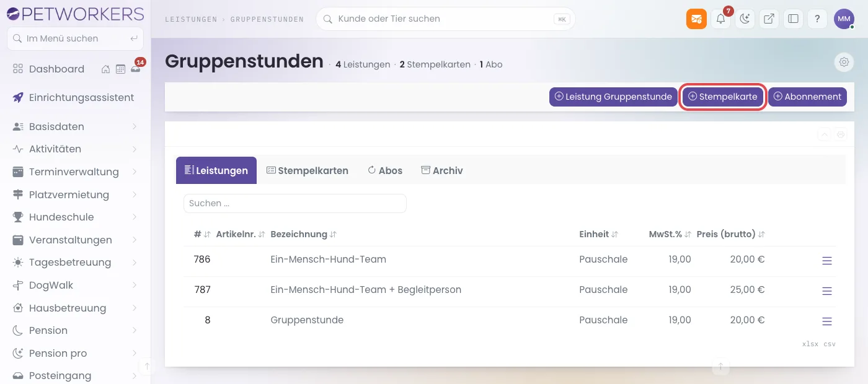Click the Petworkers logo
The image size is (868, 384).
[74, 13]
